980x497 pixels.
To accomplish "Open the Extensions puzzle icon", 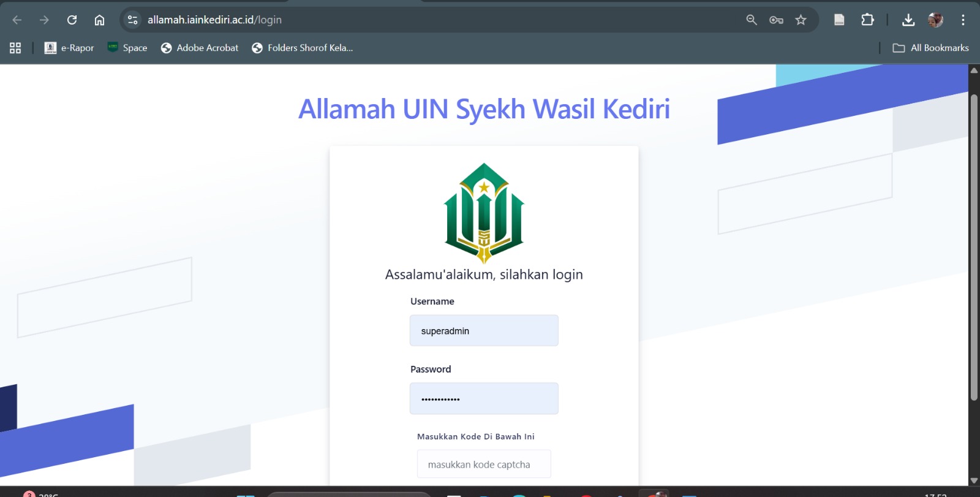I will 867,20.
